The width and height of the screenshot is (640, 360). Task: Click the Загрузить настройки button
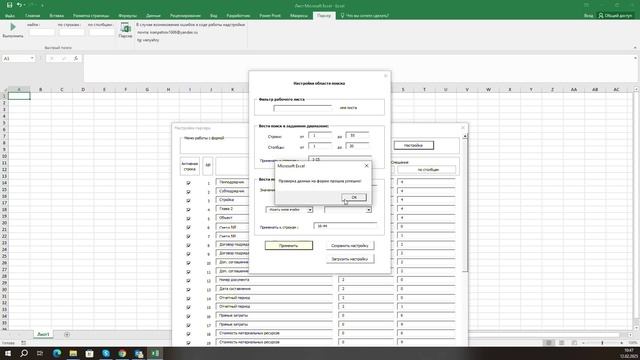(350, 259)
